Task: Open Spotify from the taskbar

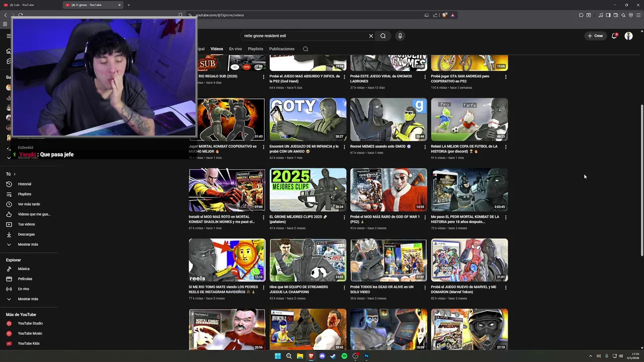Action: 344,356
